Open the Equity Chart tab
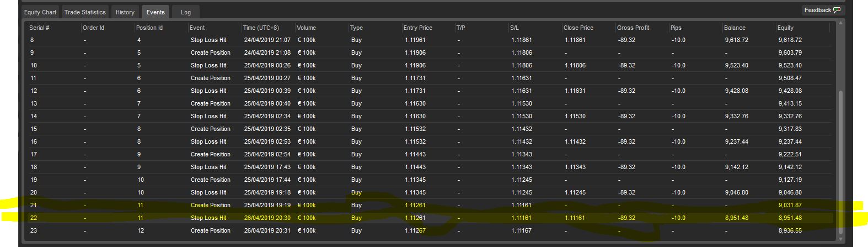This screenshot has width=868, height=247. coord(40,12)
